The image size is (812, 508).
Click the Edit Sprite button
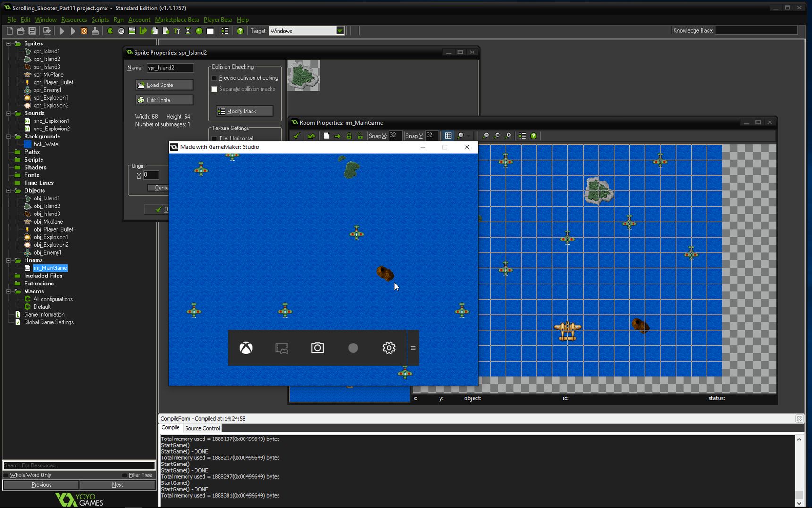click(x=164, y=100)
